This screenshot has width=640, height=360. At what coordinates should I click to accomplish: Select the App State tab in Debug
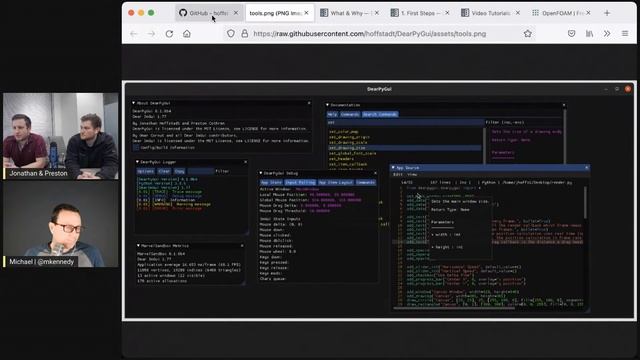pyautogui.click(x=271, y=182)
